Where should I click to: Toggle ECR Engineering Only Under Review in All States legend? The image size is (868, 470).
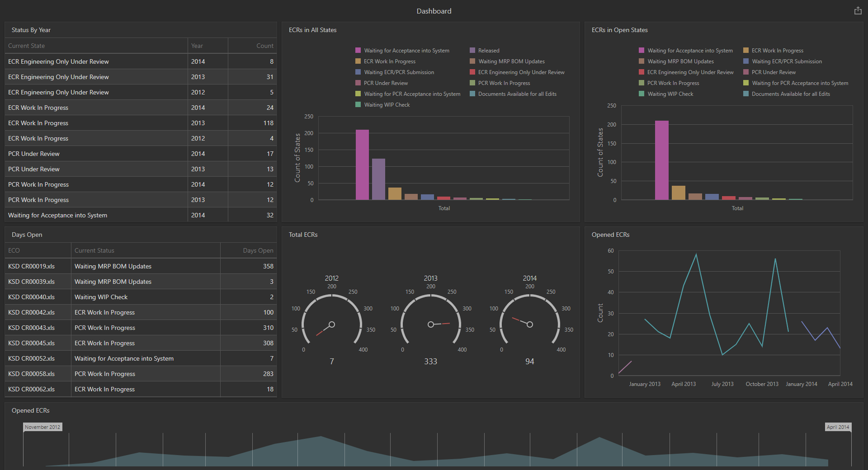(x=517, y=72)
